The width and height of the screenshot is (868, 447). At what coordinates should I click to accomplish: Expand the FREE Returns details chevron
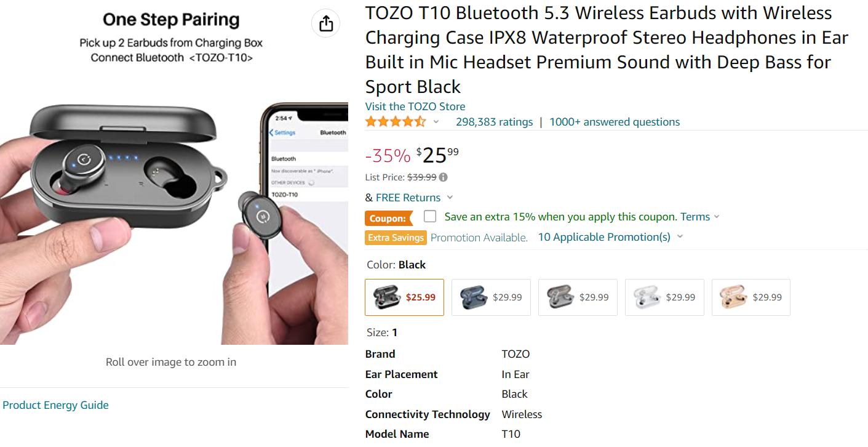coord(450,198)
